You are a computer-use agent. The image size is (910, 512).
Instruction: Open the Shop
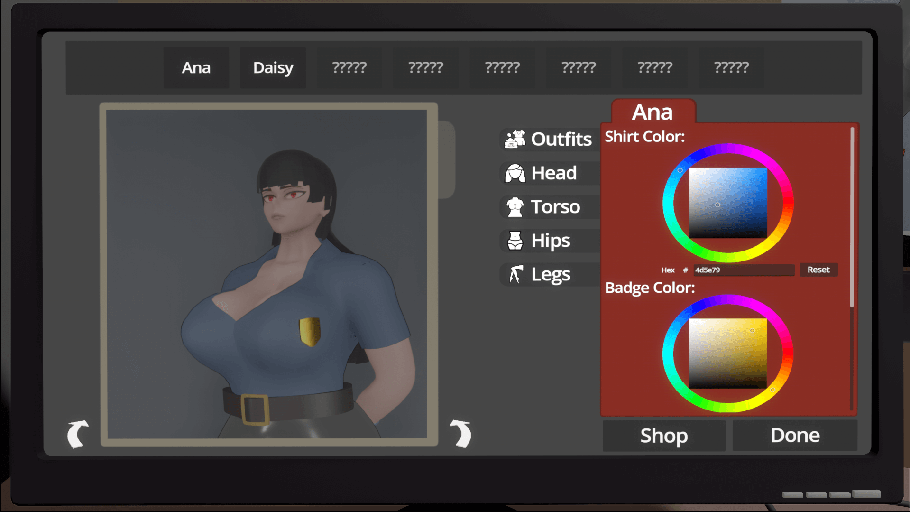(x=664, y=435)
